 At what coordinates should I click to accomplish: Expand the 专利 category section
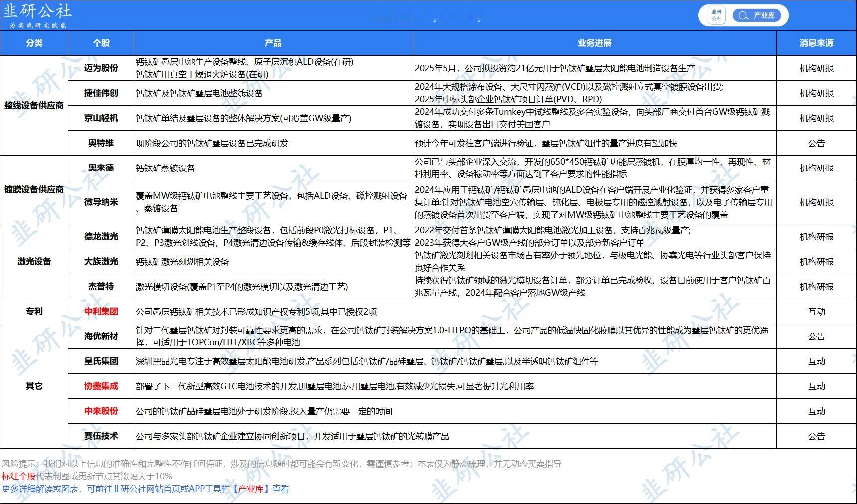pyautogui.click(x=34, y=311)
